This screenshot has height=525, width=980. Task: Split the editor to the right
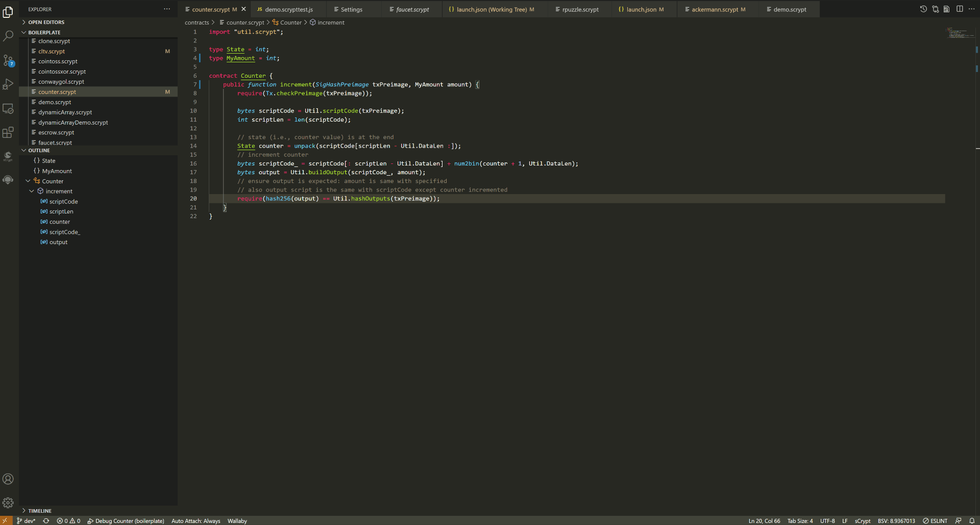960,9
